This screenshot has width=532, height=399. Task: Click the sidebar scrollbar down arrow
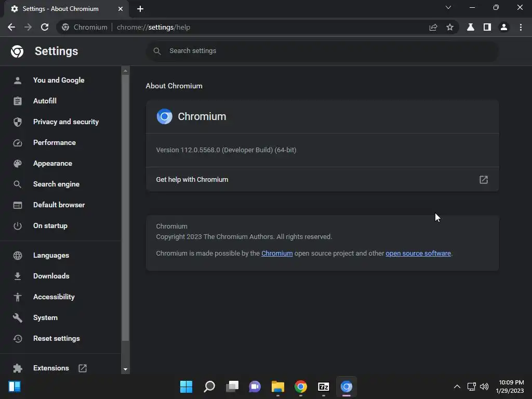[x=125, y=369]
